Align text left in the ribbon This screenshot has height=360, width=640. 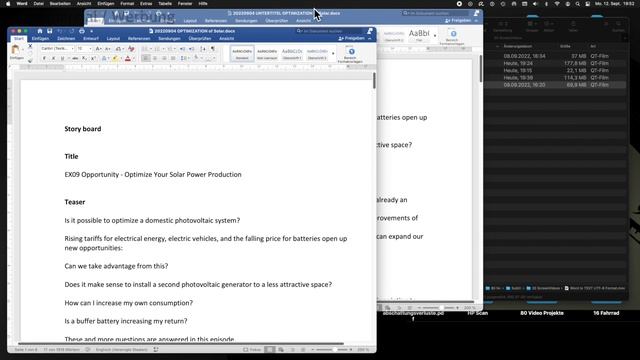(146, 58)
